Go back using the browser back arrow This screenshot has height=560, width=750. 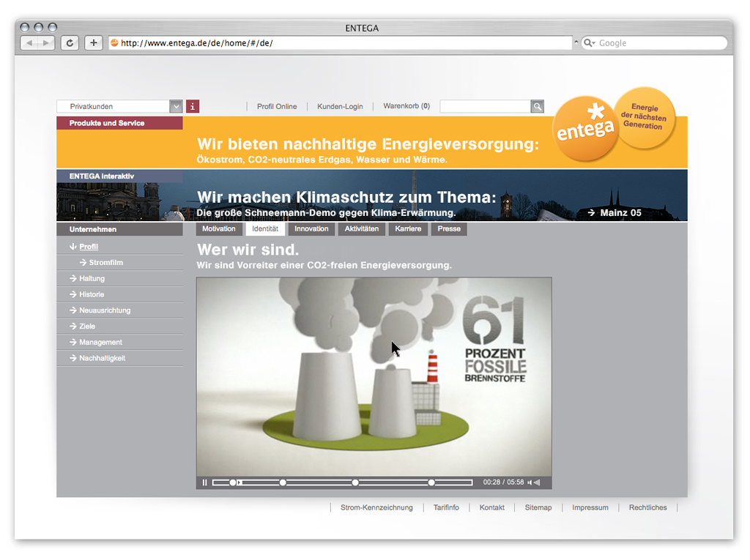pos(30,43)
